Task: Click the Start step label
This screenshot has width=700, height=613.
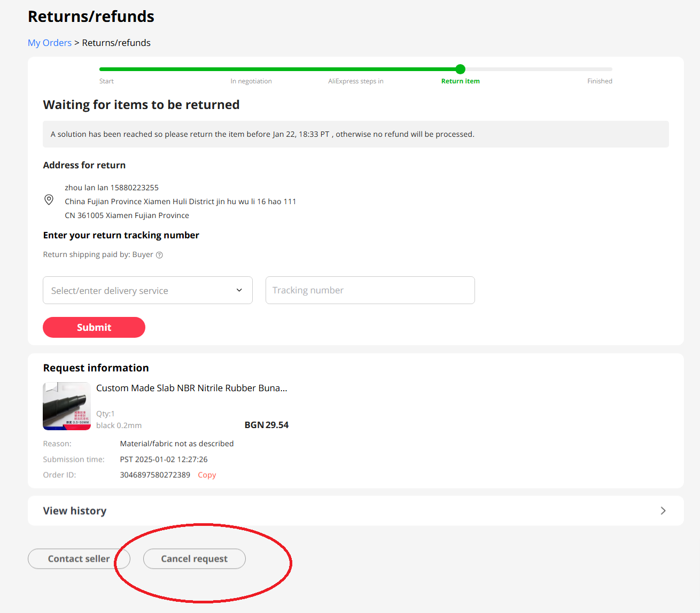Action: point(106,81)
